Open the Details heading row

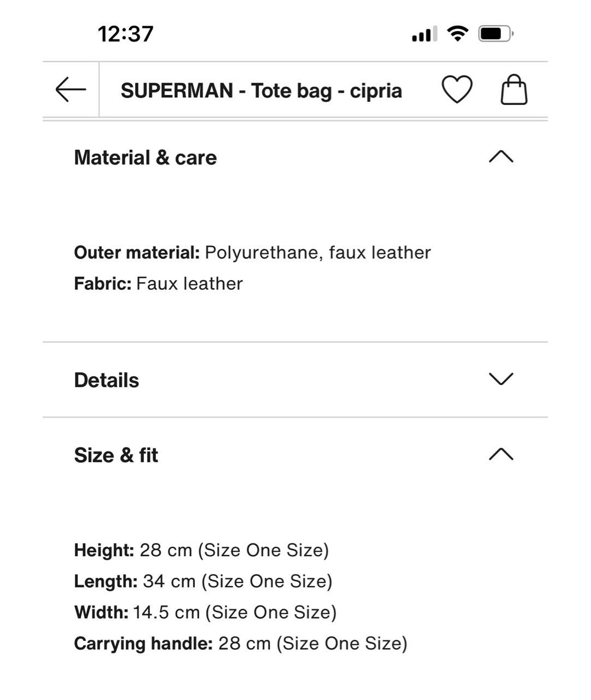pos(107,380)
